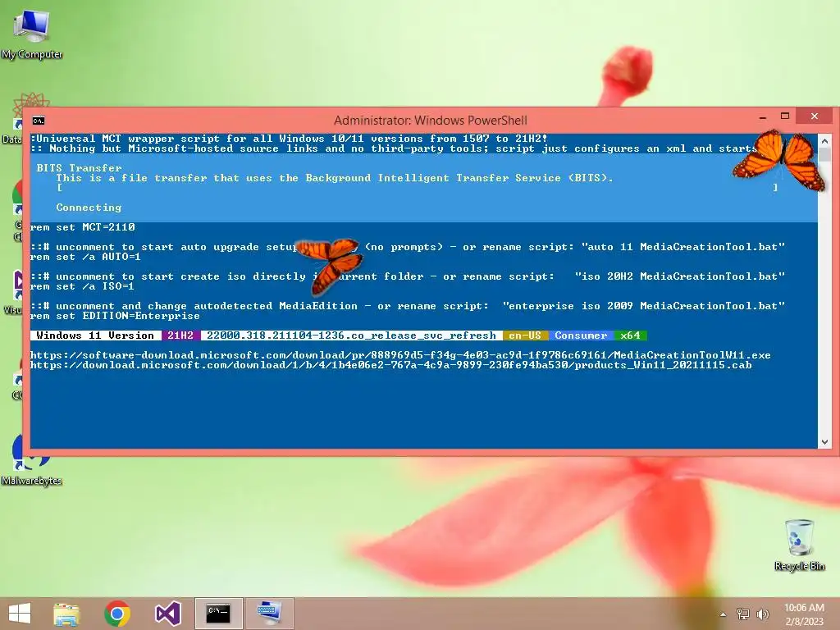
Task: Click the MediaCreationToolW11.exe download URL
Action: tap(400, 355)
